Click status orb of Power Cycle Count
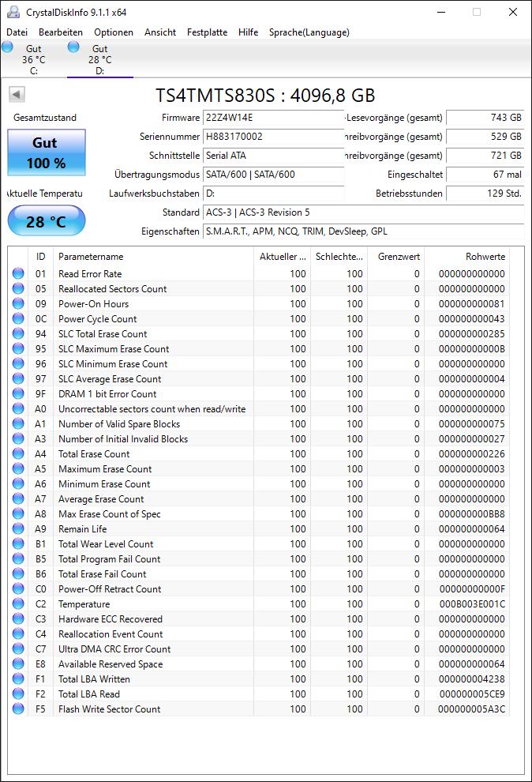Screen dimensions: 532x782 [x=18, y=318]
